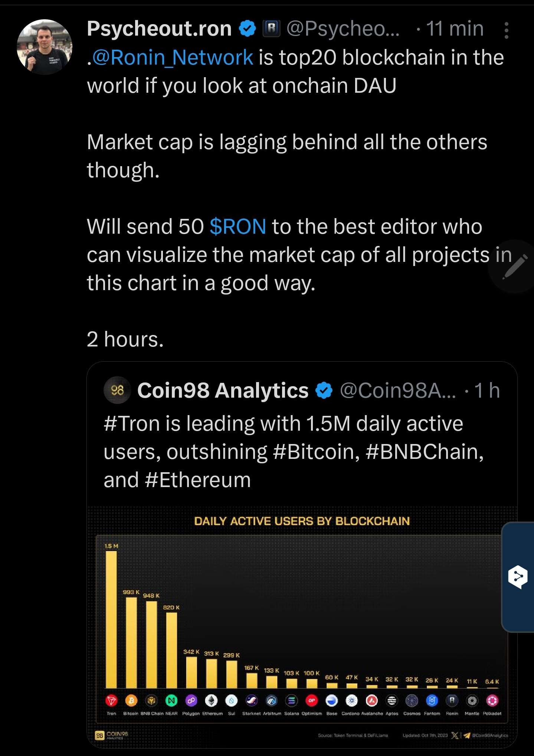Viewport: 534px width, 756px height.
Task: Tap the blue verified badge beside Psycheout.ron
Action: 248,29
